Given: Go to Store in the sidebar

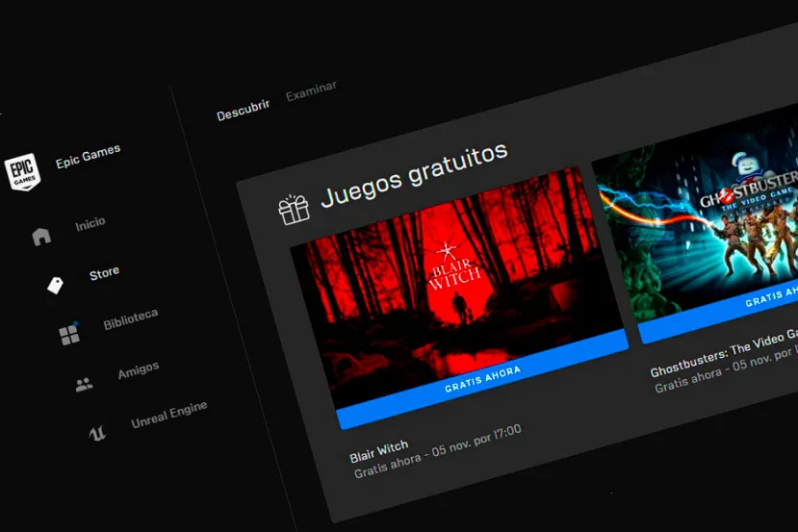Looking at the screenshot, I should 104,273.
